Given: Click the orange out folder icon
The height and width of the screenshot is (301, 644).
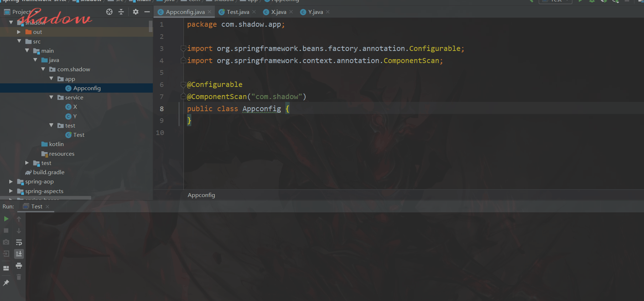Looking at the screenshot, I should coord(28,32).
